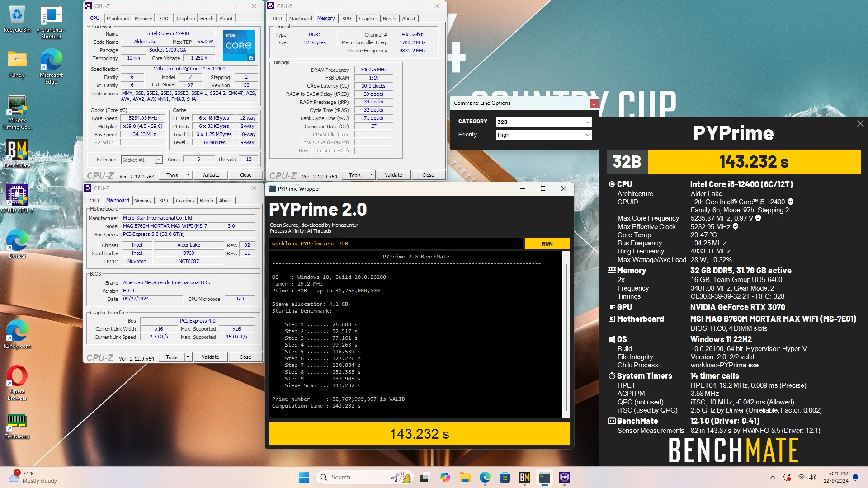Viewport: 868px width, 488px height.
Task: Open the notifications bell icon
Action: pos(855,477)
